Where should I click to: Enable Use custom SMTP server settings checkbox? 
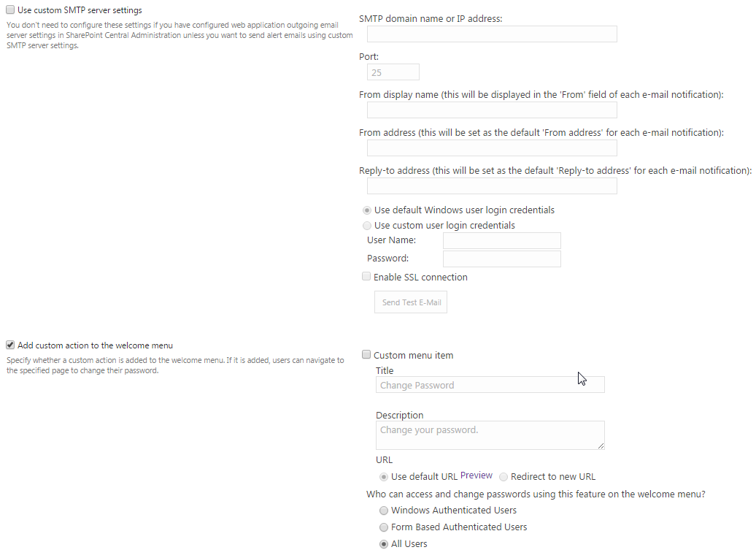pyautogui.click(x=10, y=10)
